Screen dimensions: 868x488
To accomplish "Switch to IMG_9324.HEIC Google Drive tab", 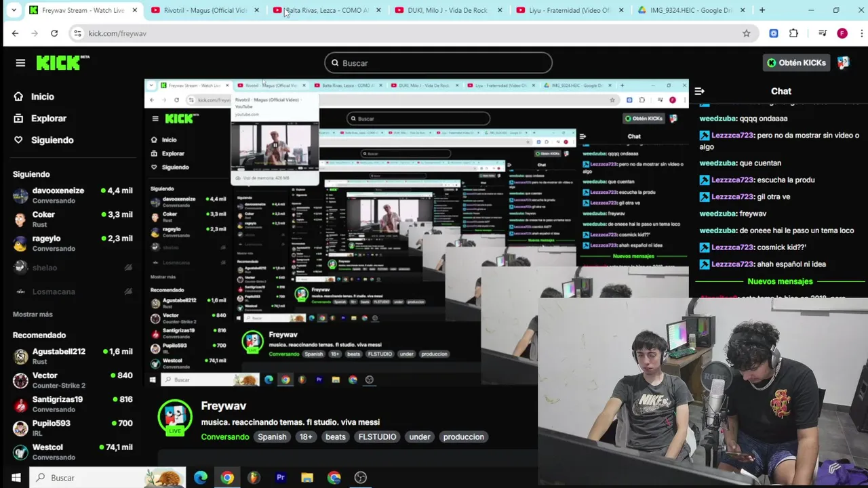I will point(690,10).
